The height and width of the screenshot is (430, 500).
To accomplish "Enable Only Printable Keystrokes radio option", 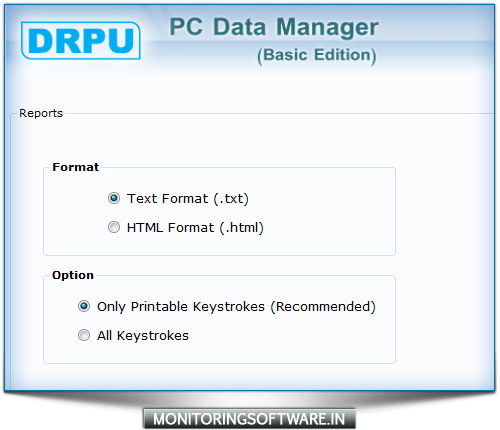I will coord(84,306).
